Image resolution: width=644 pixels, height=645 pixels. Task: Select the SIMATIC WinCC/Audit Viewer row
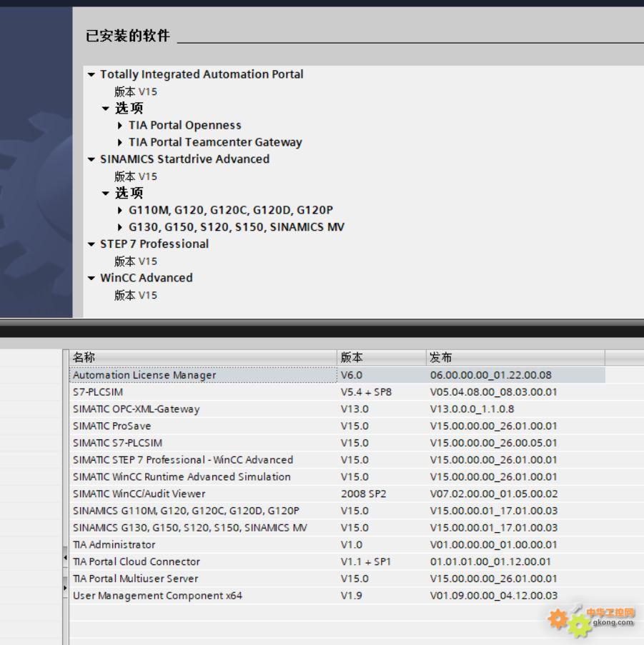pos(337,494)
